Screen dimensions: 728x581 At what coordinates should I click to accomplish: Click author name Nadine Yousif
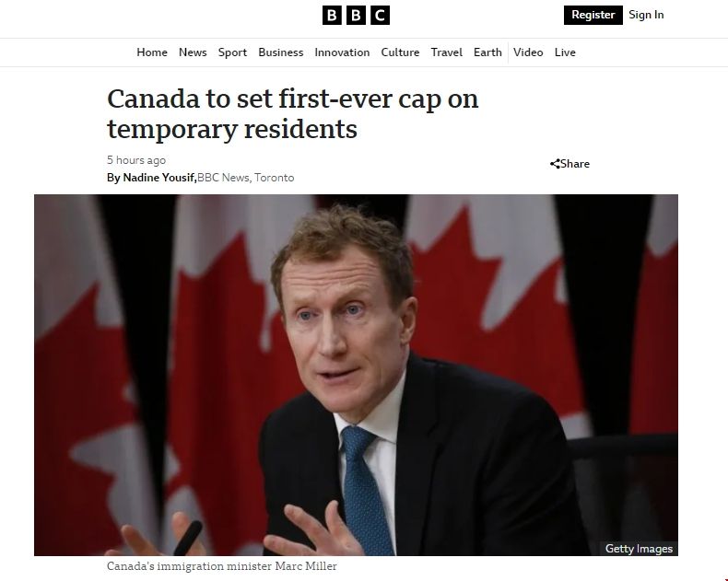[159, 178]
